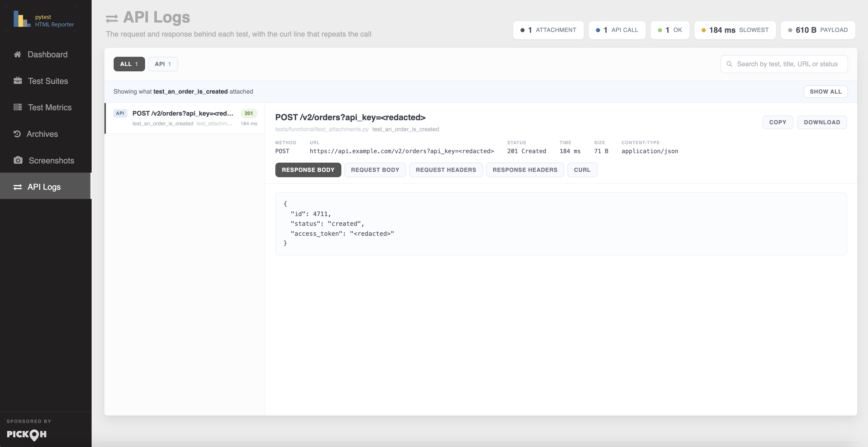Click the Test Metrics server icon

coord(17,107)
